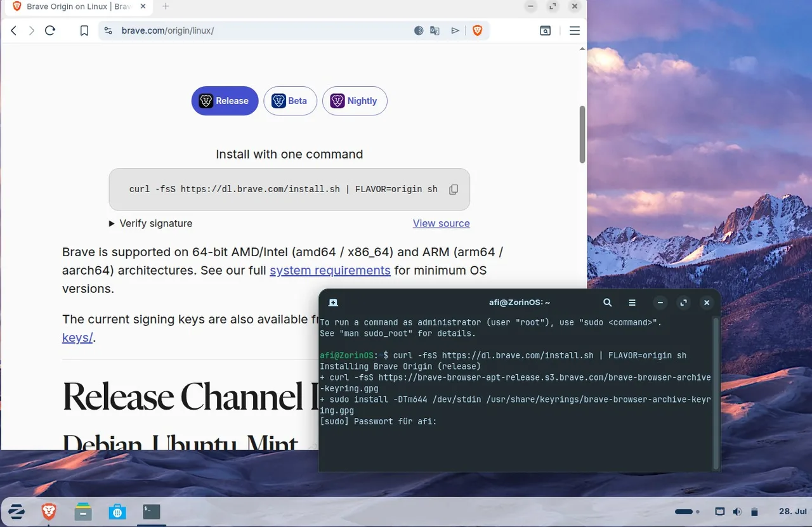Viewport: 812px width, 527px height.
Task: Click the Brave icon in the taskbar
Action: [x=49, y=511]
